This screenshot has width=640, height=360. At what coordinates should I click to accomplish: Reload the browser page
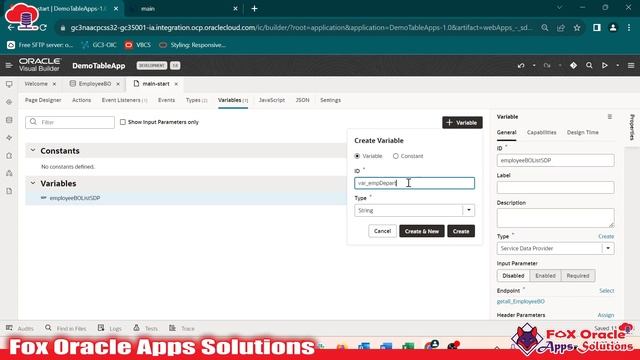tap(43, 28)
